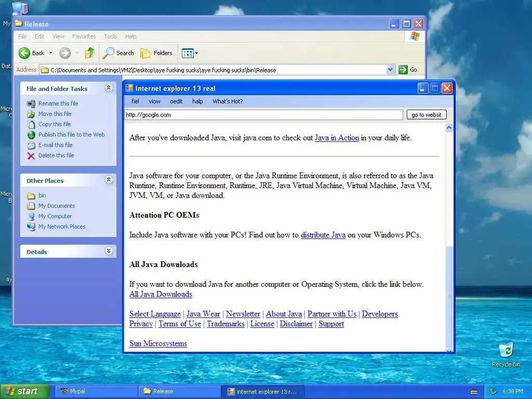The height and width of the screenshot is (399, 532).
Task: Click in the http://google.com URL field
Action: point(263,115)
